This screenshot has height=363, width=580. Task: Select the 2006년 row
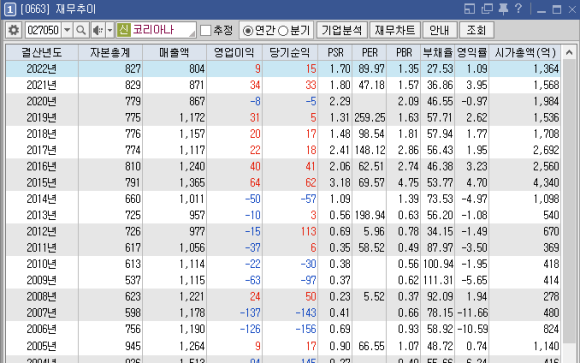283,329
